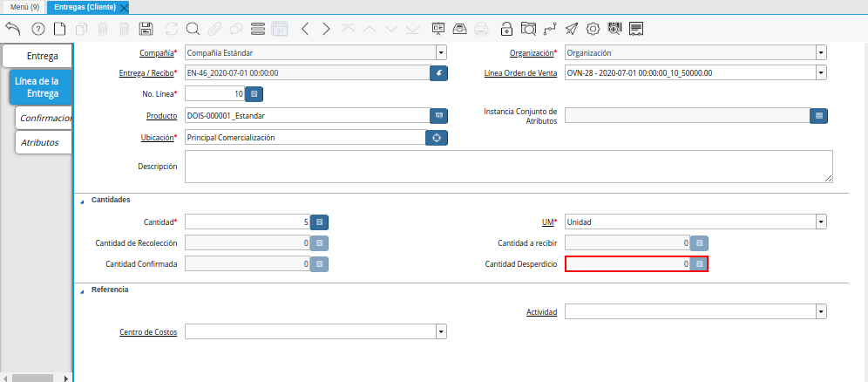Click calculator beside Cantidad de Recolección
This screenshot has height=382, width=868.
point(320,243)
